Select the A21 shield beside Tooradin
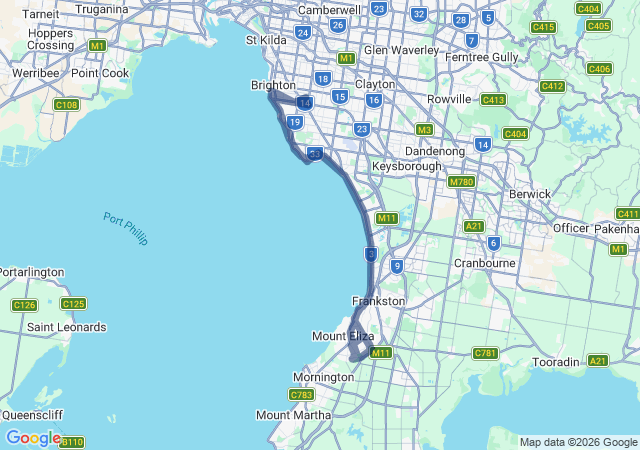 pos(598,361)
